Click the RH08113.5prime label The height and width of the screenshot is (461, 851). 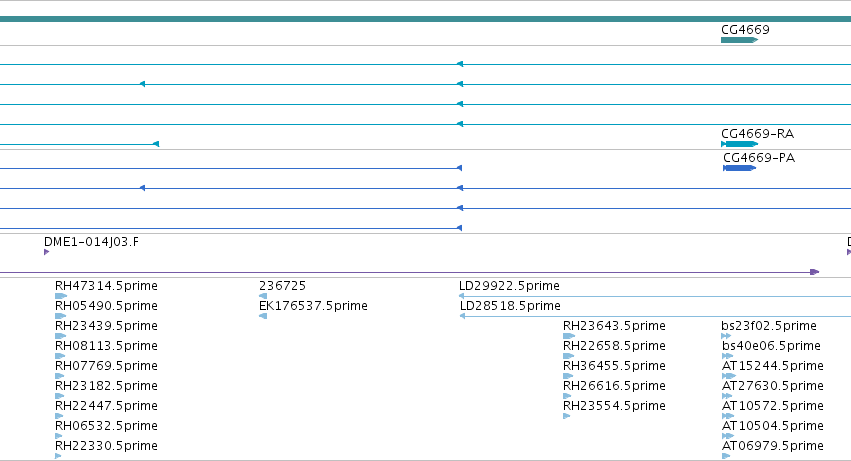click(106, 346)
